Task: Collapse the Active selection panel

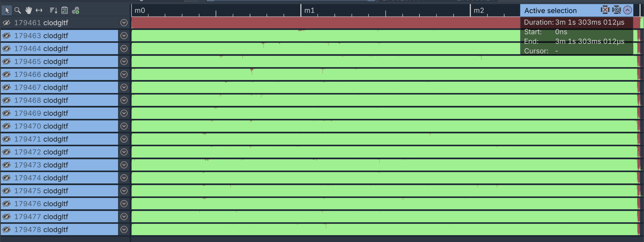Action: pyautogui.click(x=627, y=10)
